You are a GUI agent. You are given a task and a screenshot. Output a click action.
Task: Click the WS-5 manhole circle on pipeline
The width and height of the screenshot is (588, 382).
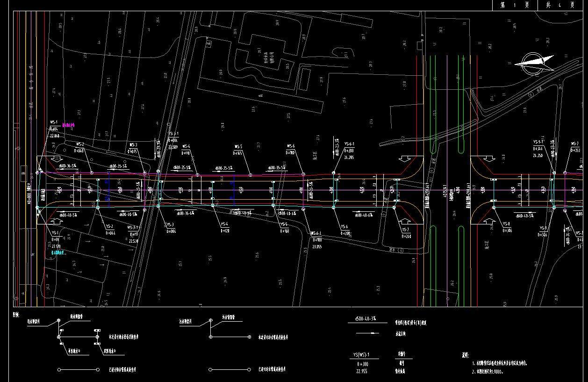pyautogui.click(x=250, y=175)
